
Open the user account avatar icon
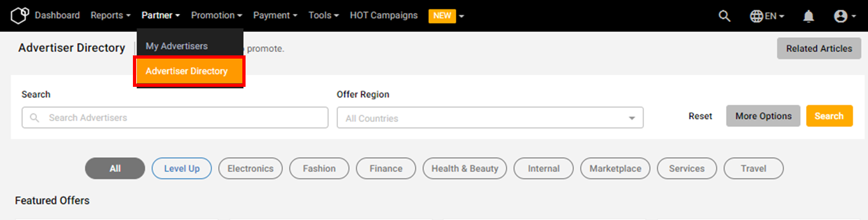click(841, 17)
